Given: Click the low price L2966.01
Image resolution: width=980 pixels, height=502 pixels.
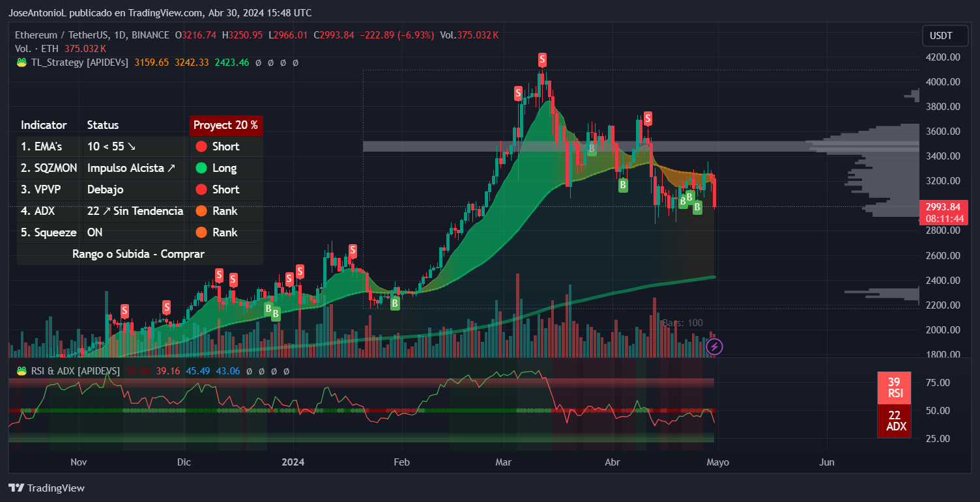Looking at the screenshot, I should coord(288,35).
